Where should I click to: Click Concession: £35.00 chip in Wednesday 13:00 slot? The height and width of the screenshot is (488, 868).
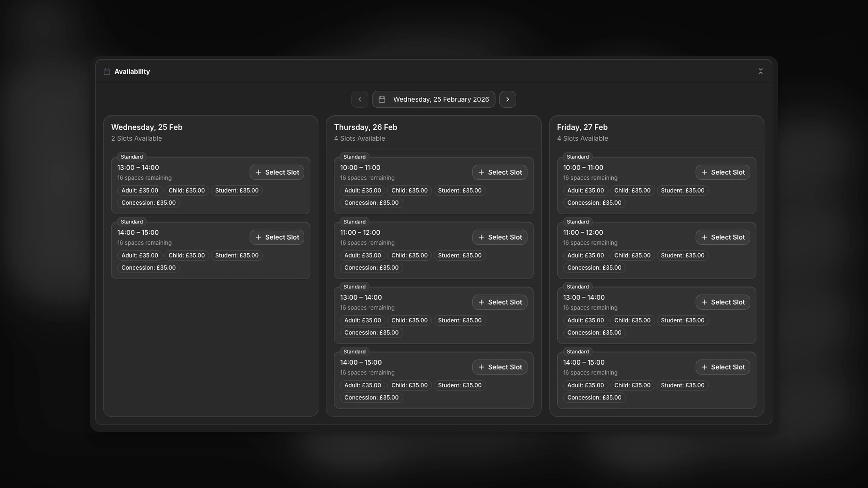click(149, 203)
